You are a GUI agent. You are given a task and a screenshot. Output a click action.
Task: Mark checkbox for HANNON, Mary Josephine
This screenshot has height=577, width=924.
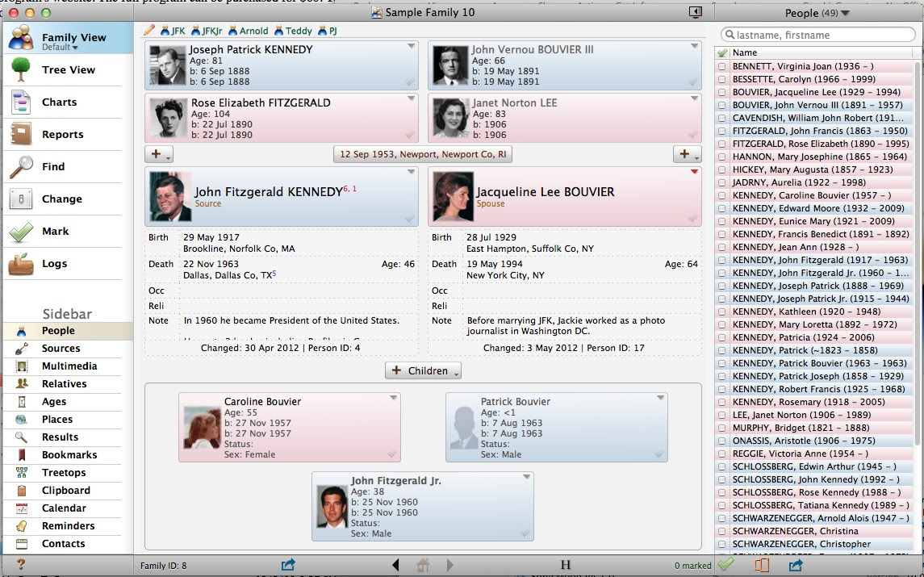tap(722, 157)
